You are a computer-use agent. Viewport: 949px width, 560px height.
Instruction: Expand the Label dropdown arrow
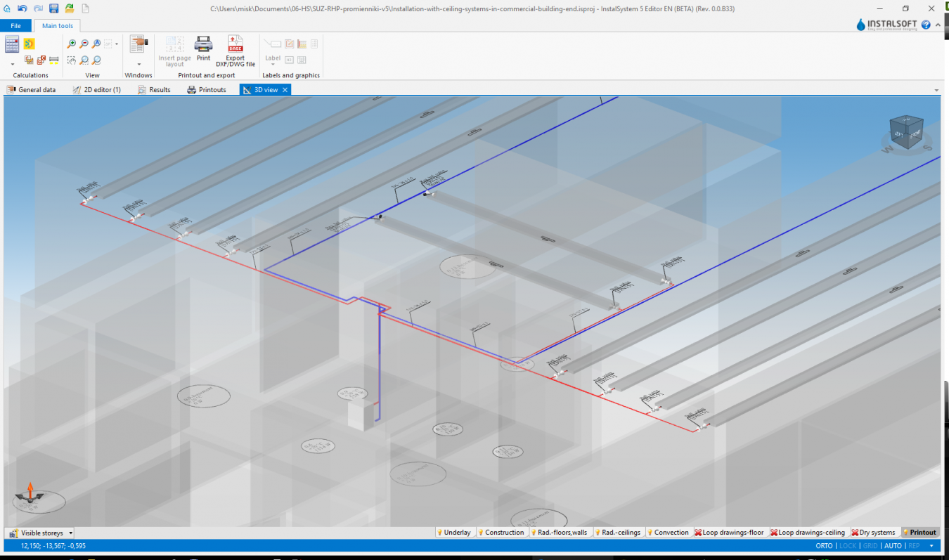pyautogui.click(x=273, y=63)
